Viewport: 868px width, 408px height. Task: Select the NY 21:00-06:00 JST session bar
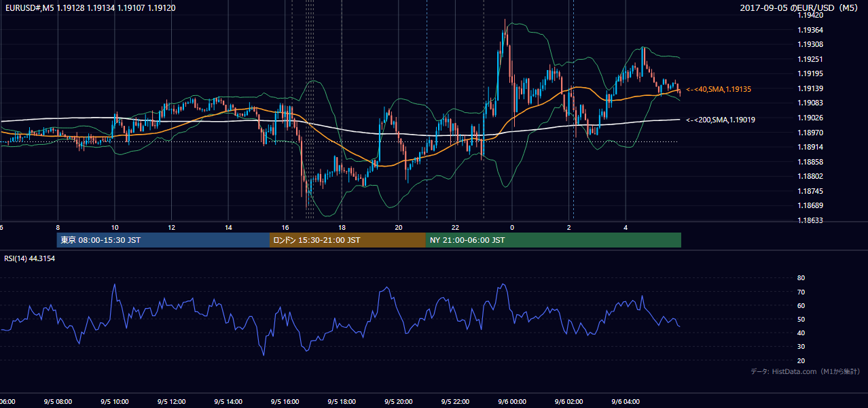[x=554, y=240]
